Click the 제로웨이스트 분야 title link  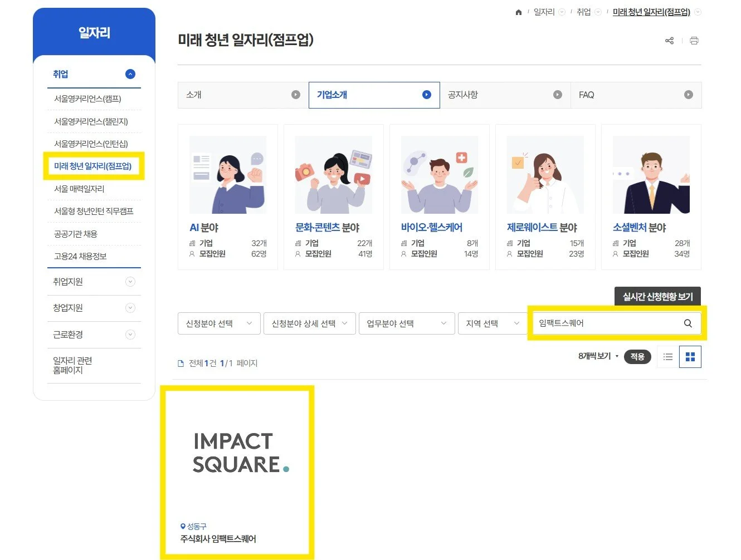(542, 228)
